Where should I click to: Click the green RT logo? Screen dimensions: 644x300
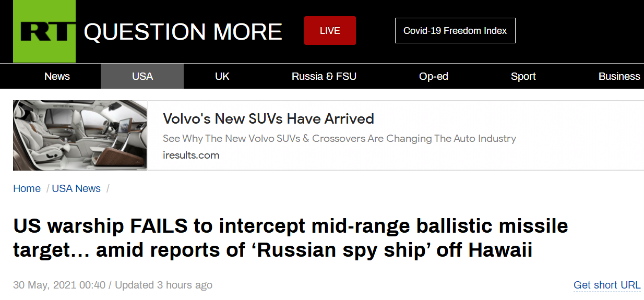44,31
